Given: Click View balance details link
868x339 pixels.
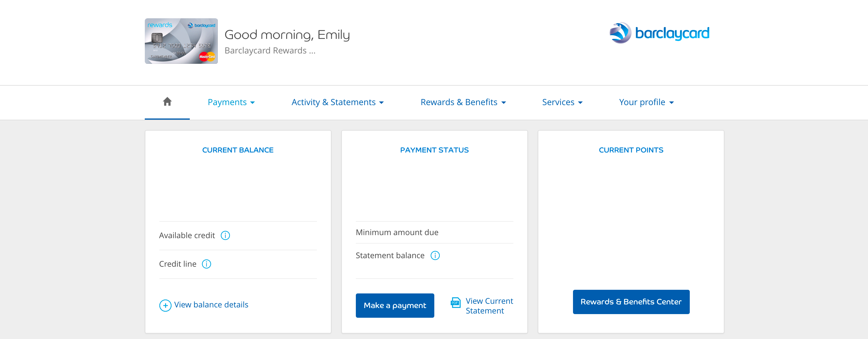Looking at the screenshot, I should 211,305.
